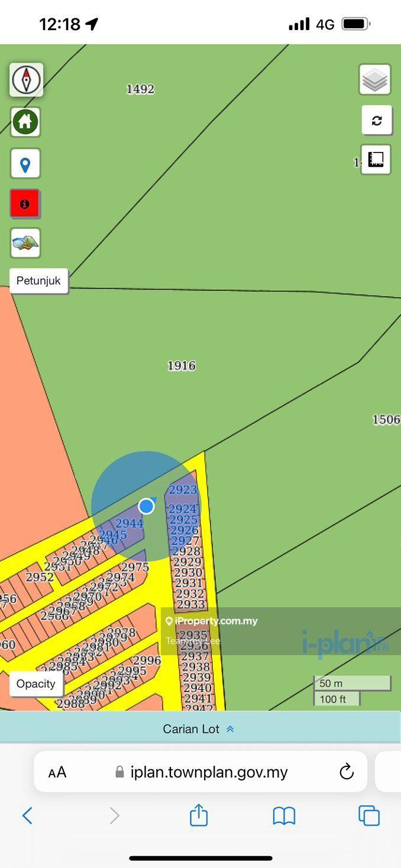The width and height of the screenshot is (401, 868).
Task: Open Safari AA text size menu
Action: point(57,772)
